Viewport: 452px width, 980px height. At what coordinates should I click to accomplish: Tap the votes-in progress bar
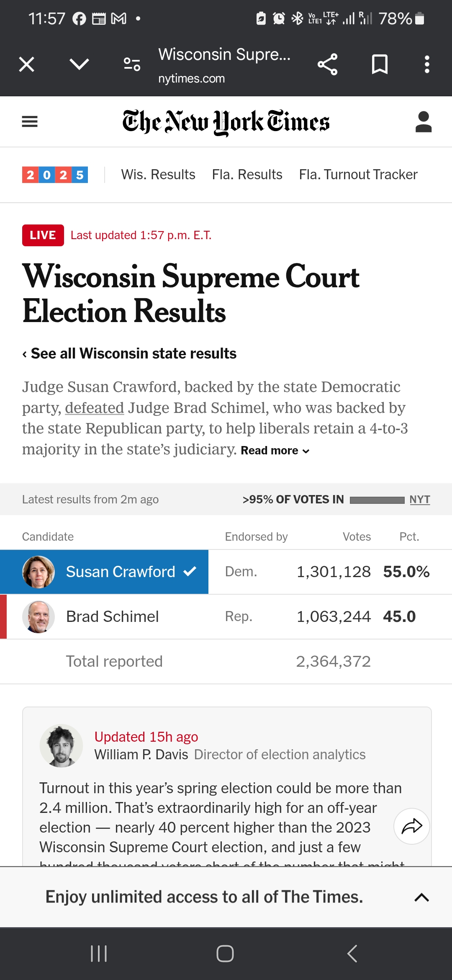point(377,500)
